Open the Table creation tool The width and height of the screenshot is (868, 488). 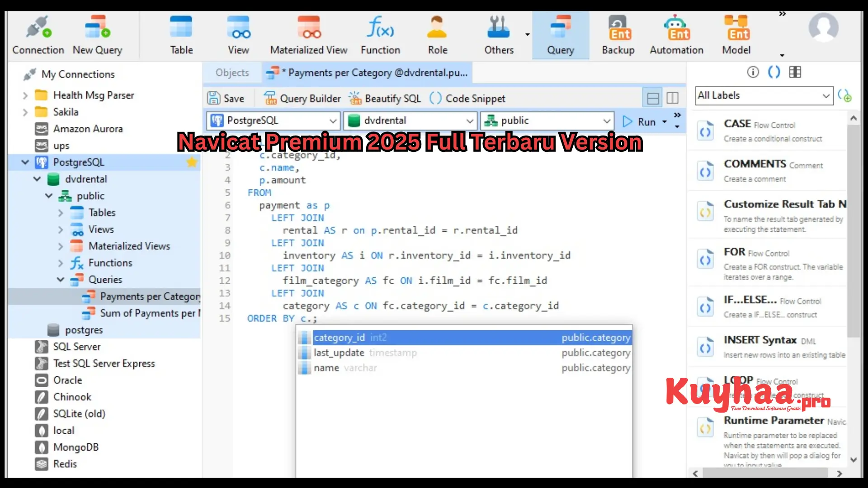coord(182,33)
